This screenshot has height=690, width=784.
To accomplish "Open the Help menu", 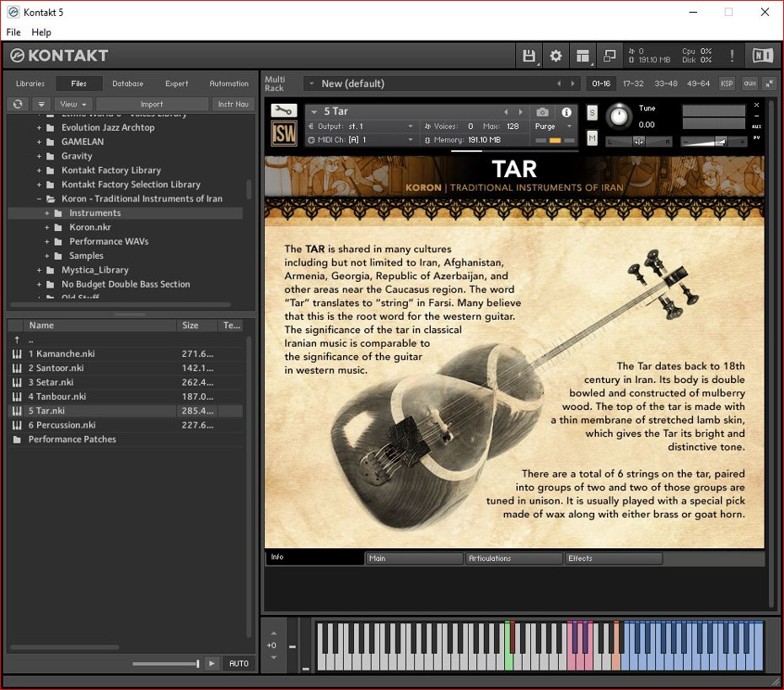I will (x=41, y=32).
